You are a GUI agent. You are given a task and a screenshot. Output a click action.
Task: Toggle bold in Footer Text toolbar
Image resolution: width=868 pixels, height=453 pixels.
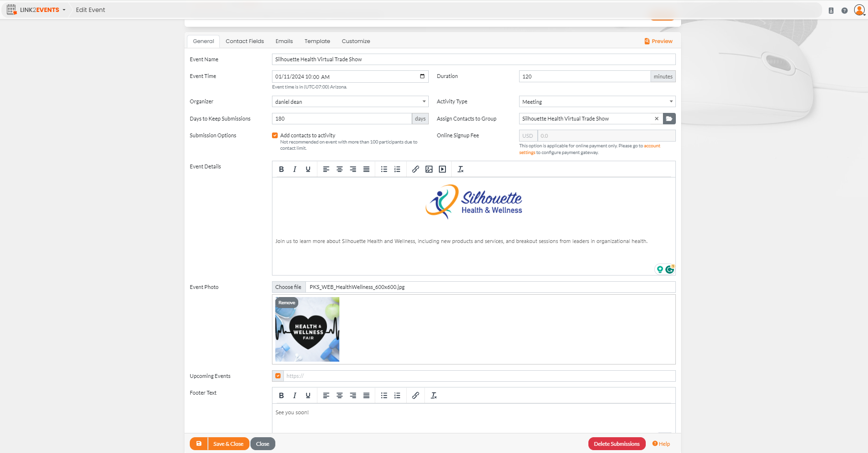282,396
